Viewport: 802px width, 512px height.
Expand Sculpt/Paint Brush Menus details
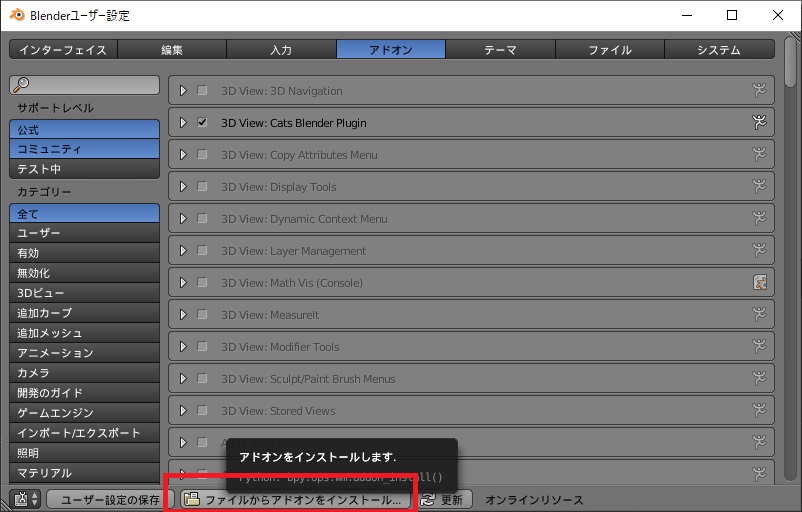[183, 379]
